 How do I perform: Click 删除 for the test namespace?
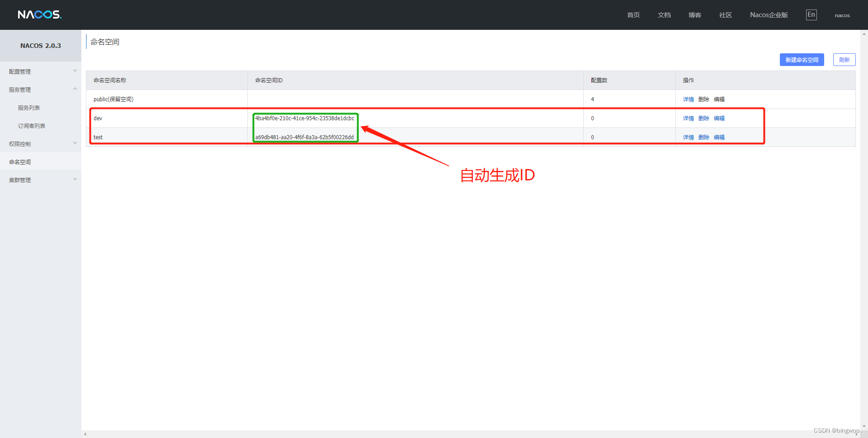[704, 137]
